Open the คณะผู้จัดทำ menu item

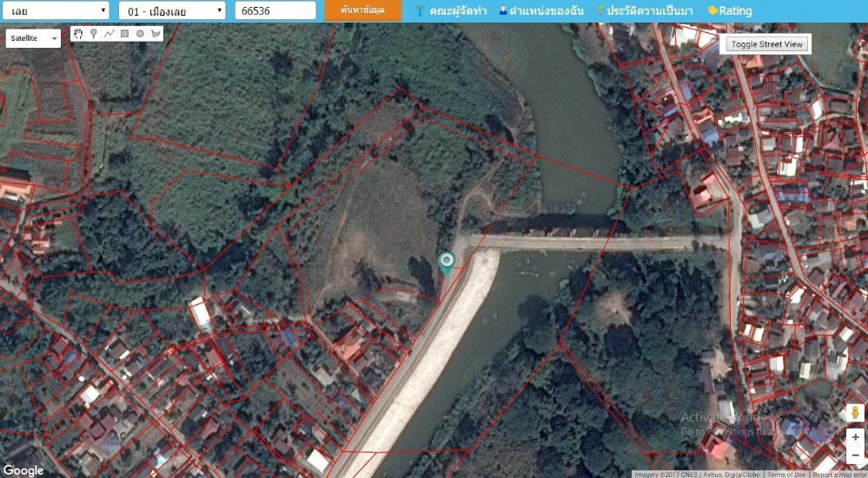(450, 11)
